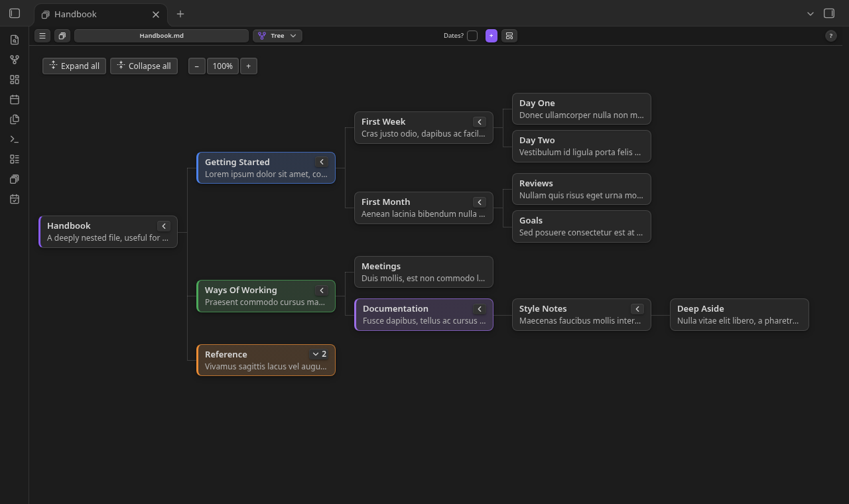Zoom out with the minus button

click(196, 66)
